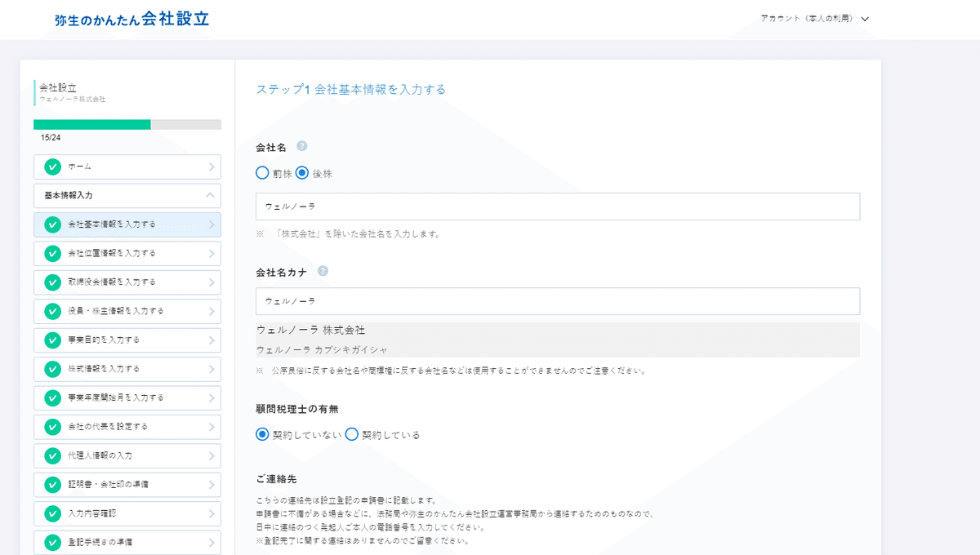This screenshot has height=555, width=980.
Task: Navigate to the 取締役会情報を入力する step
Action: tap(127, 282)
